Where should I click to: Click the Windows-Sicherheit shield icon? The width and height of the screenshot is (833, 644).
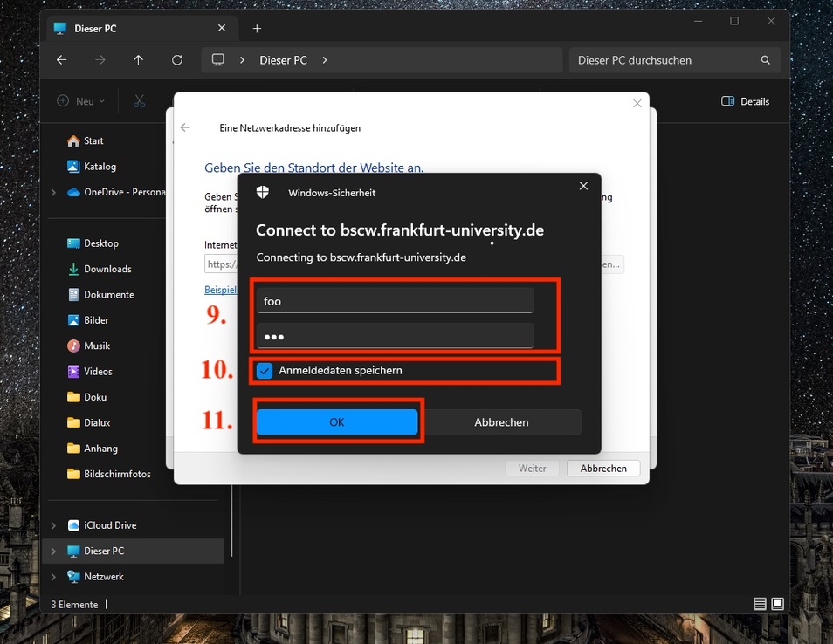pos(263,192)
